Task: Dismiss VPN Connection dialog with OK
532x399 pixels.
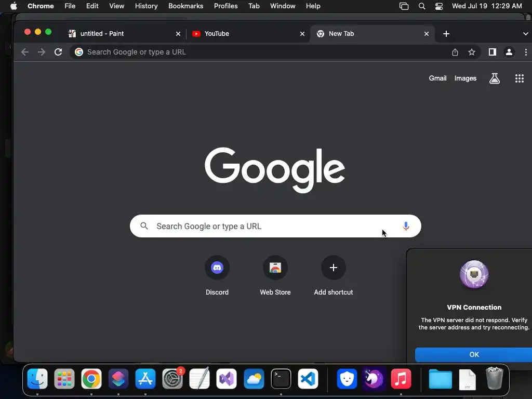Action: 474,354
